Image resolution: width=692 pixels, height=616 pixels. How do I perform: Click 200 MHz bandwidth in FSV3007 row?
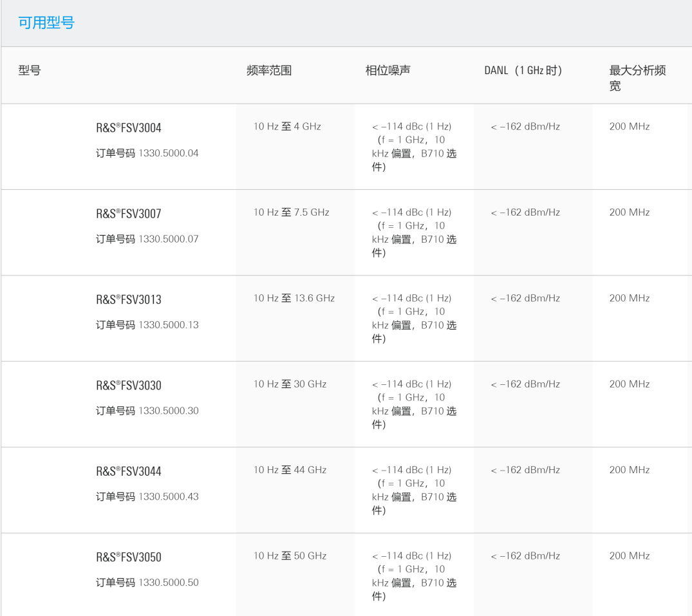(x=630, y=212)
